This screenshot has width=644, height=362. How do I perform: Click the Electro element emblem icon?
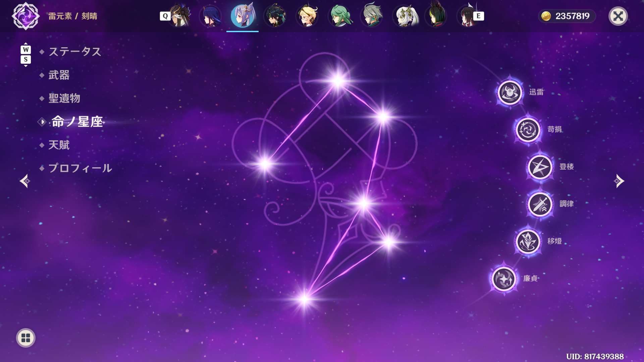point(26,16)
